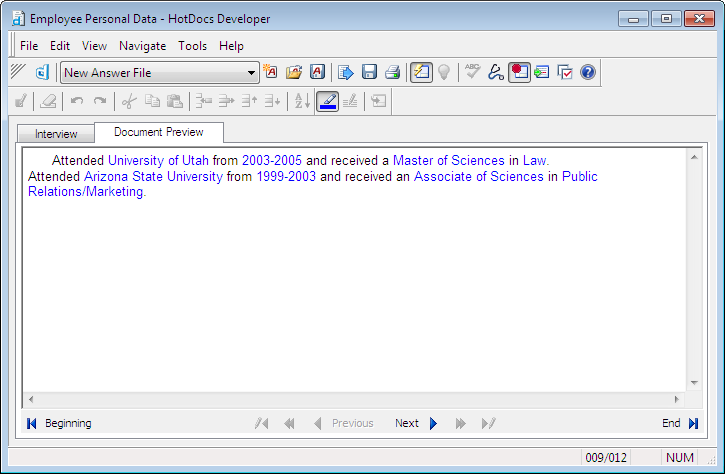Screen dimensions: 725x474
Task: Click the 'University of Utah' answer field
Action: 158,160
